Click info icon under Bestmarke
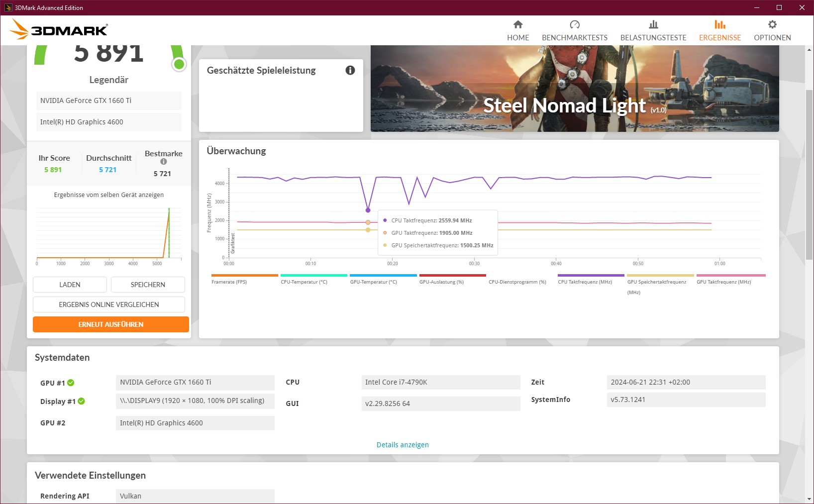Image resolution: width=814 pixels, height=504 pixels. [x=163, y=162]
